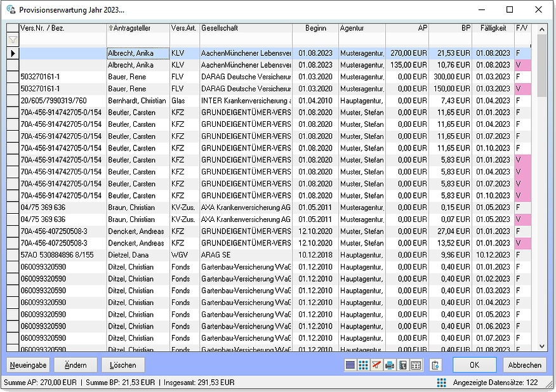Sort by Agentur column header
The height and width of the screenshot is (392, 556).
pyautogui.click(x=362, y=28)
